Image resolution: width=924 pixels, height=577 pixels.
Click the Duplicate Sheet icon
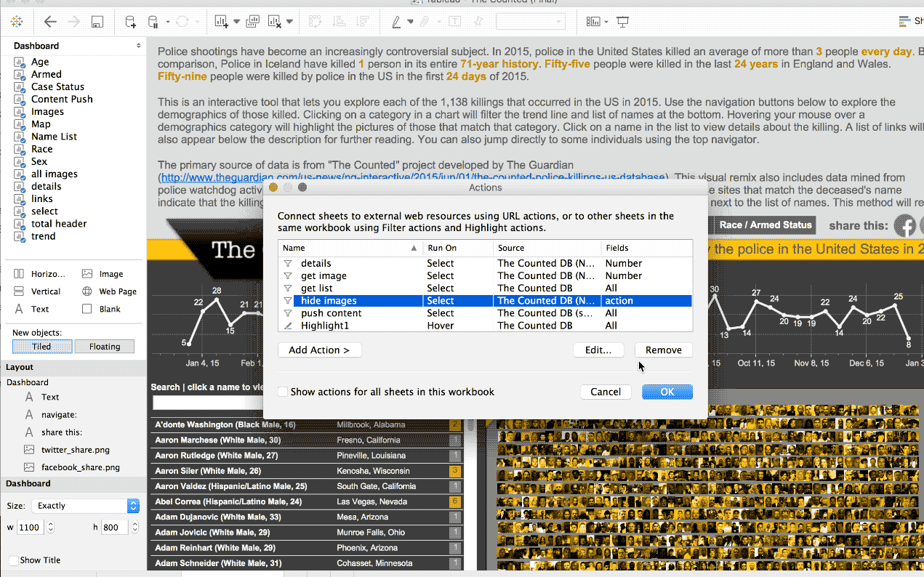pos(254,22)
